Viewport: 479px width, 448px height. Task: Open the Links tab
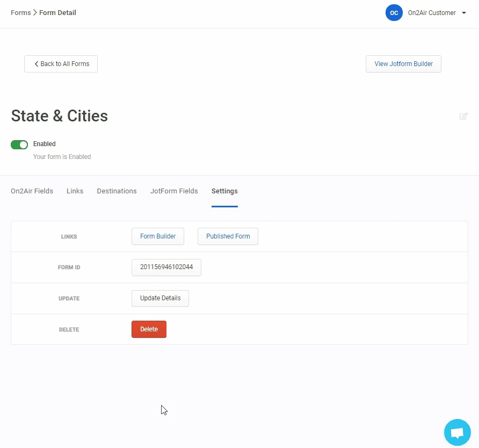pyautogui.click(x=75, y=191)
